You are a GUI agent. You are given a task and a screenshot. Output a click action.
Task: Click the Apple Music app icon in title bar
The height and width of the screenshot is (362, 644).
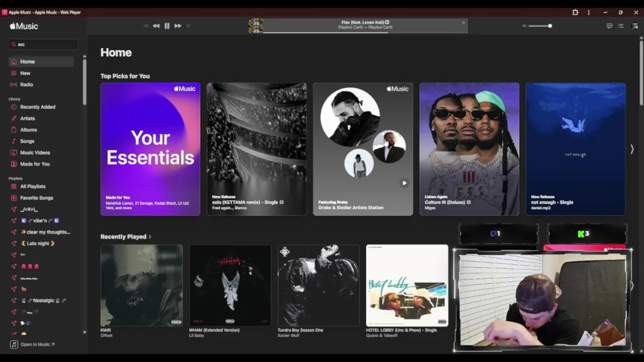click(x=5, y=12)
